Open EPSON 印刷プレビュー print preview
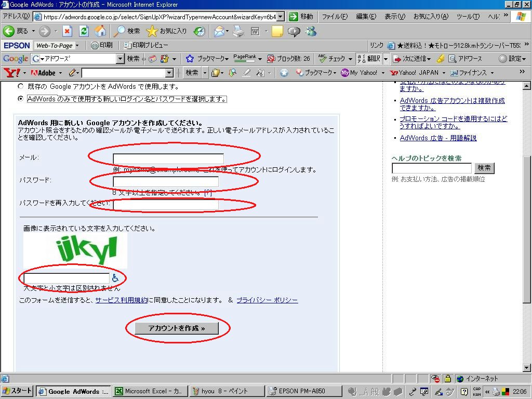The height and width of the screenshot is (399, 532). click(146, 45)
